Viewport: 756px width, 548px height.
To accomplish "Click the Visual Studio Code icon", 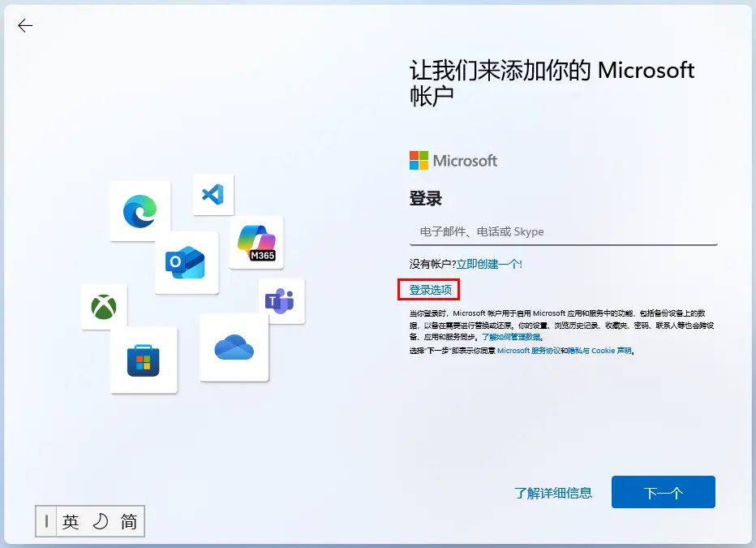I will tap(213, 195).
